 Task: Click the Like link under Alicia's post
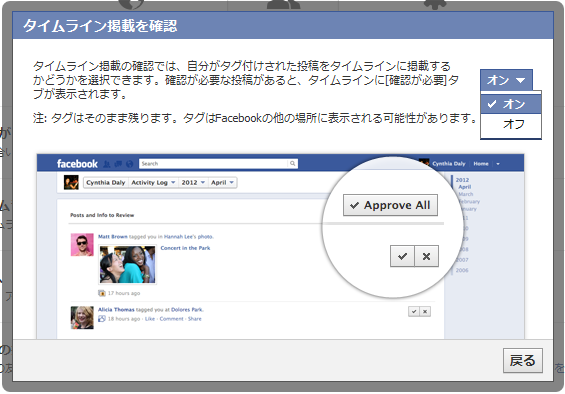pos(150,319)
